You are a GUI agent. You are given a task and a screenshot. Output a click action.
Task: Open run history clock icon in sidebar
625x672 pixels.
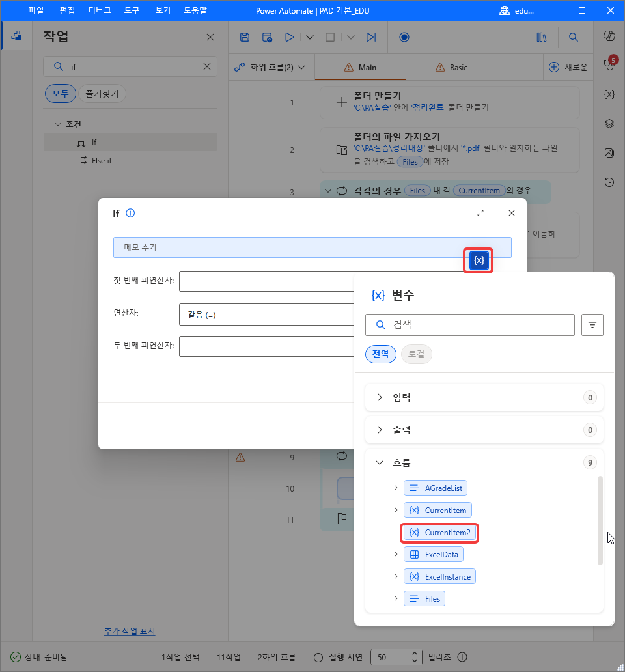609,182
